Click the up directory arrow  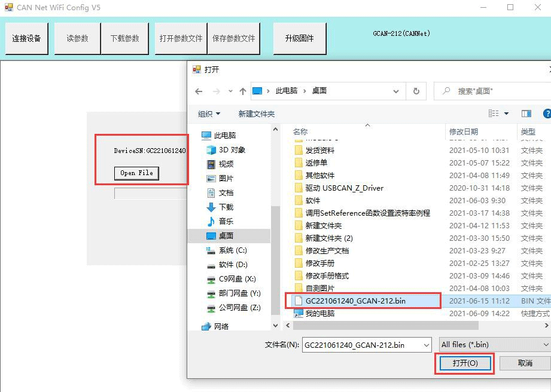tap(242, 91)
